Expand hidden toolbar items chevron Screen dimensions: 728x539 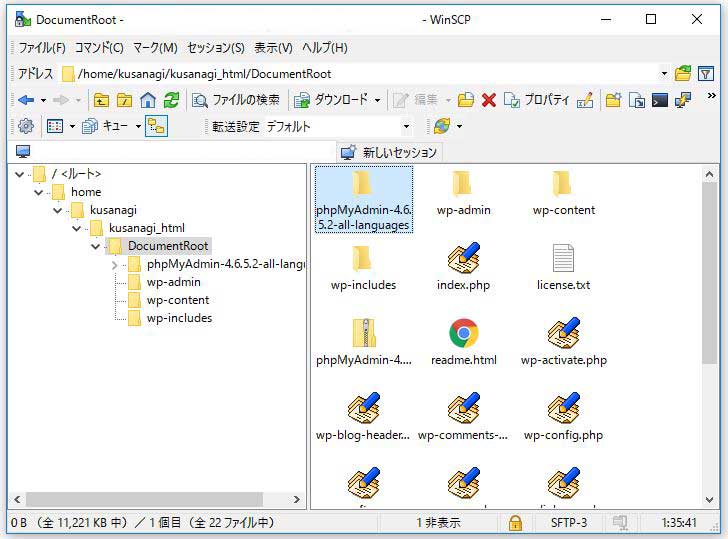(x=711, y=96)
